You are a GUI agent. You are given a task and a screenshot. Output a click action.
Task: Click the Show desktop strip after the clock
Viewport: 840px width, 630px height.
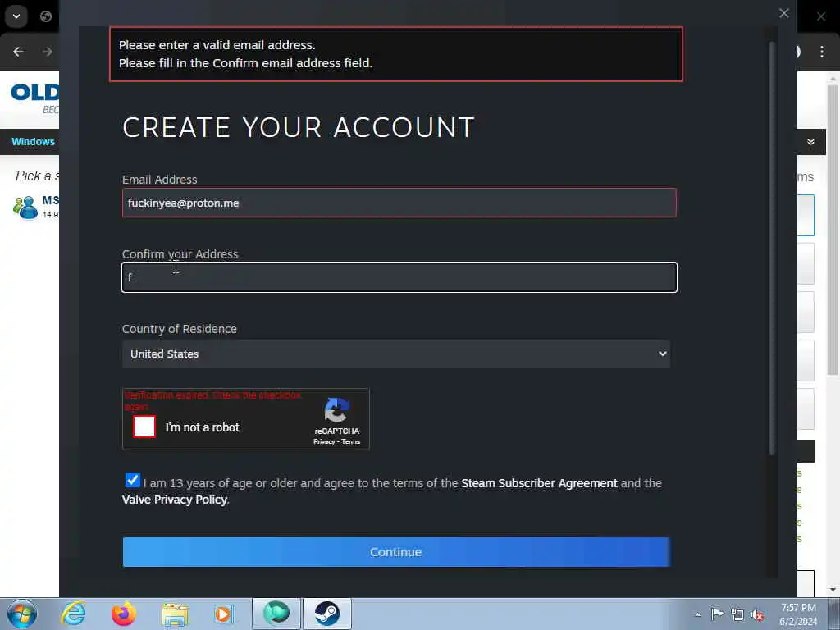click(834, 614)
